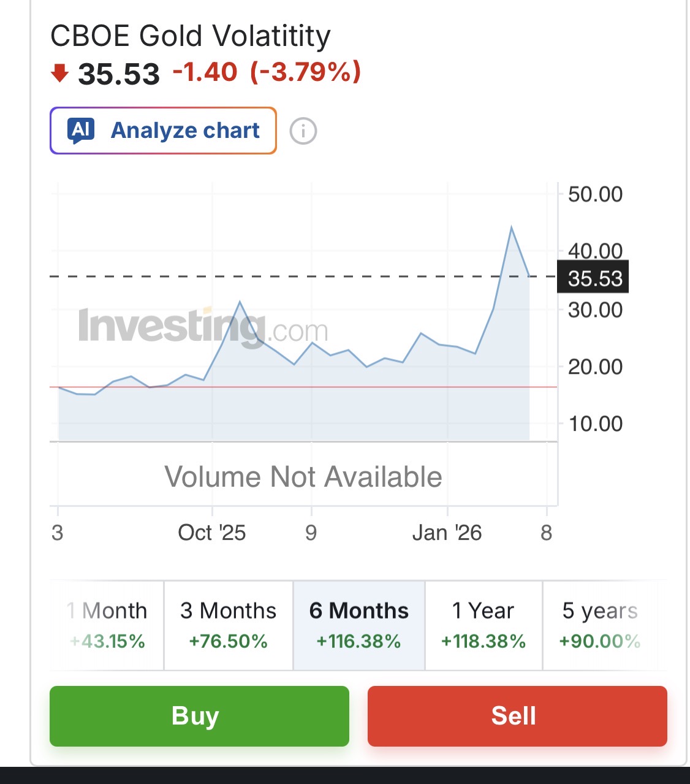
Task: Switch to the 3 Months timeframe
Action: pos(228,625)
